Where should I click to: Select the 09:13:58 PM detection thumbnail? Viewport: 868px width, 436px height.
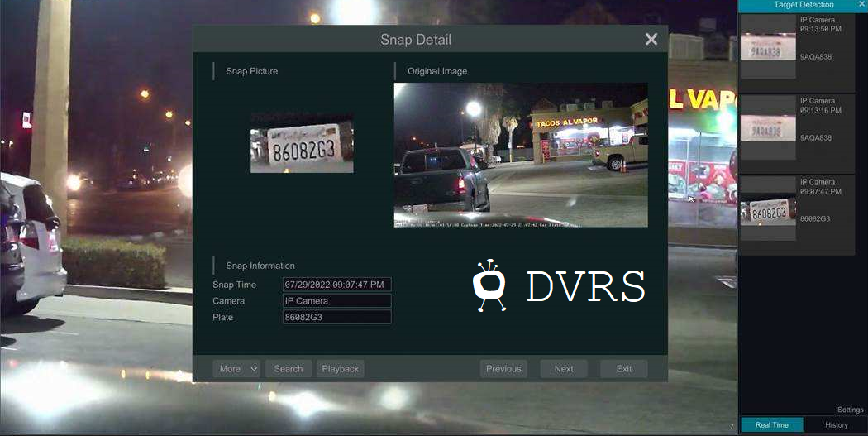[x=768, y=50]
